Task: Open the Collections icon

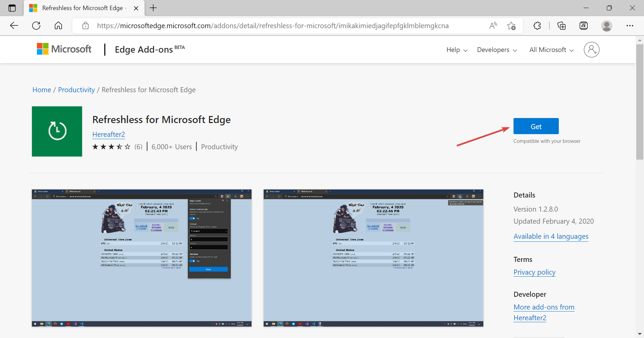Action: coord(561,26)
